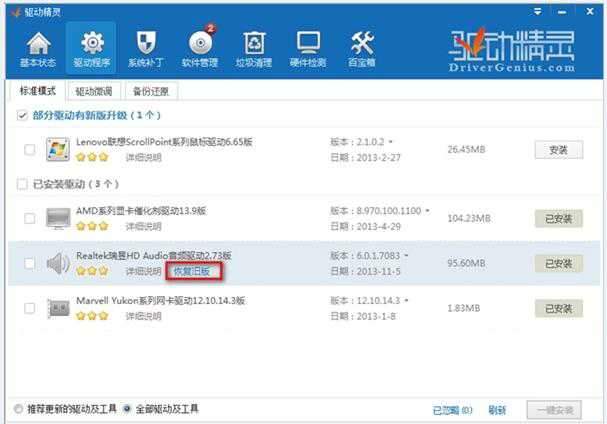Click the Marvell Yukon network card icon
Viewport: 607px width, 424px height.
click(58, 308)
